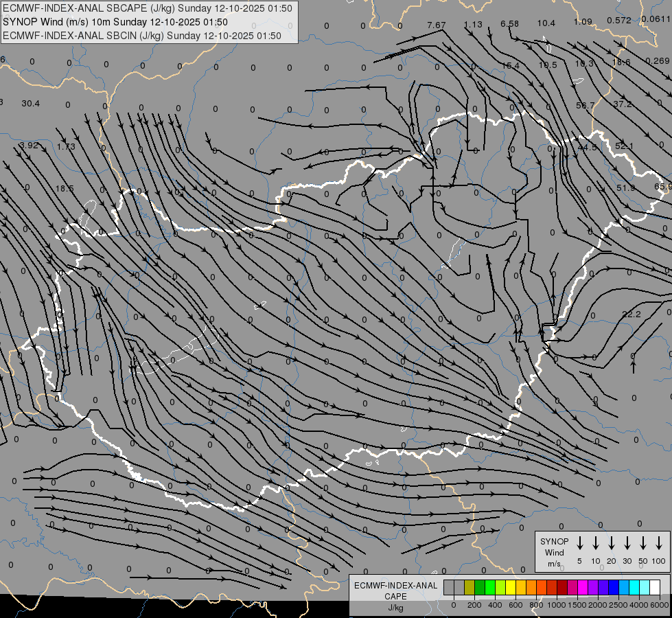Click the 30.4 CAPE value on the map
The image size is (672, 618).
click(x=30, y=104)
